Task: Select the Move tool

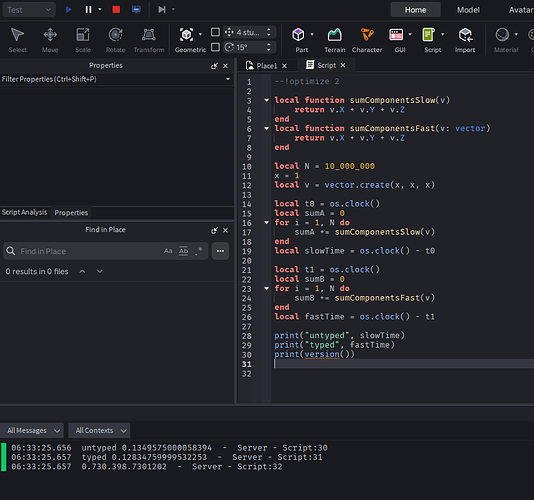Action: click(x=50, y=40)
